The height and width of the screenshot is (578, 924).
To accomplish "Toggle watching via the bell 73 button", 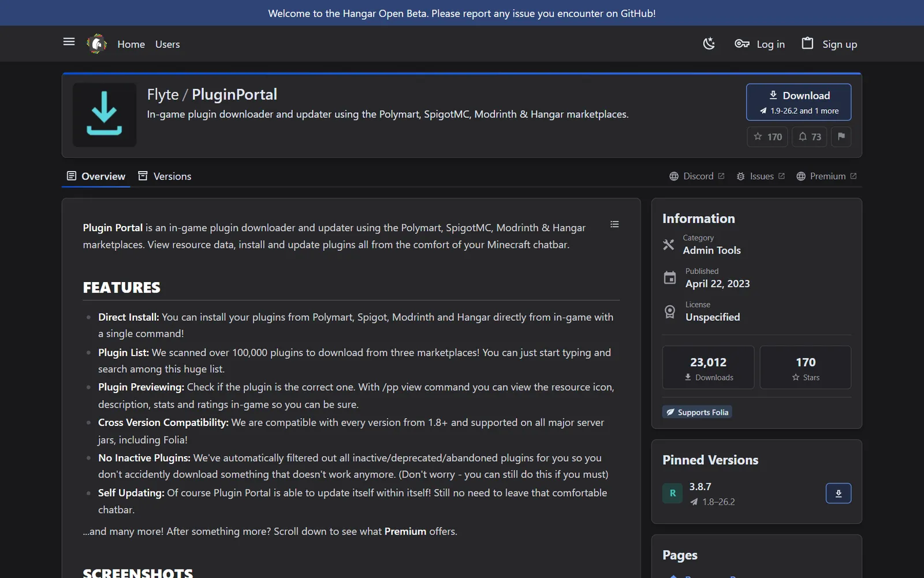I will click(810, 137).
